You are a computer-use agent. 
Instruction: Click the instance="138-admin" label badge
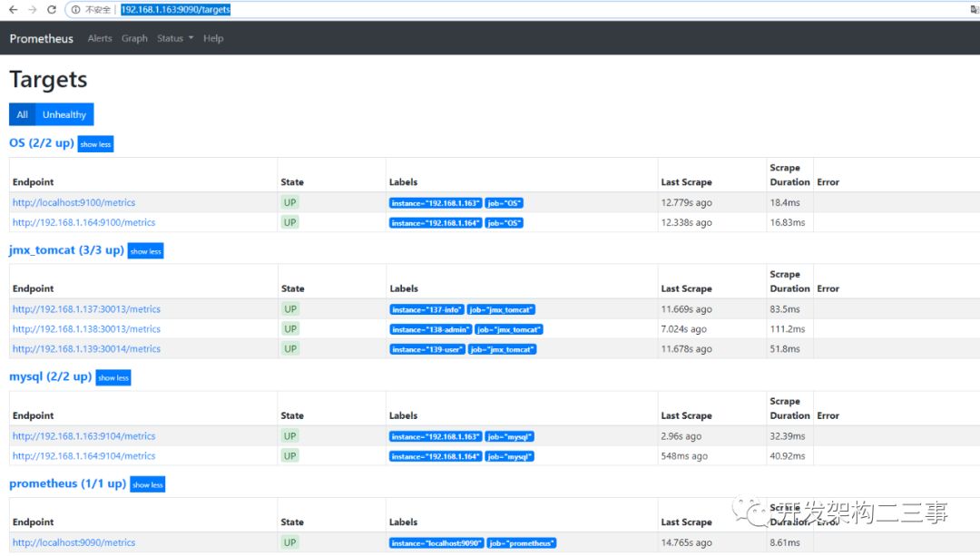431,330
